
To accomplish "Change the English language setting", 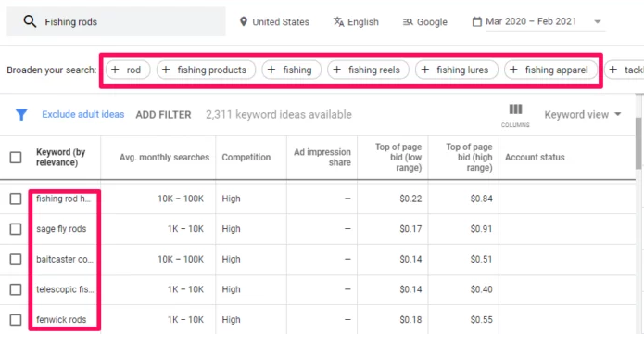I will tap(356, 21).
